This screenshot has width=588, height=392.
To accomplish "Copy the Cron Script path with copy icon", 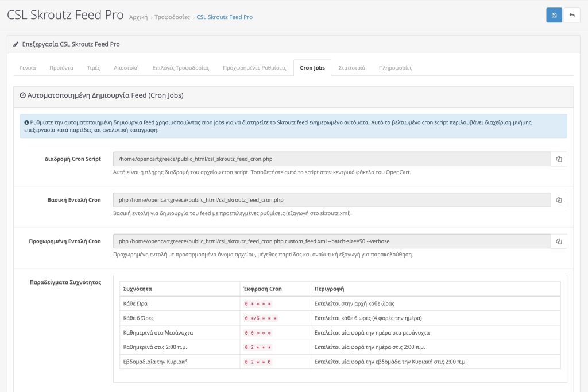I will pyautogui.click(x=559, y=159).
